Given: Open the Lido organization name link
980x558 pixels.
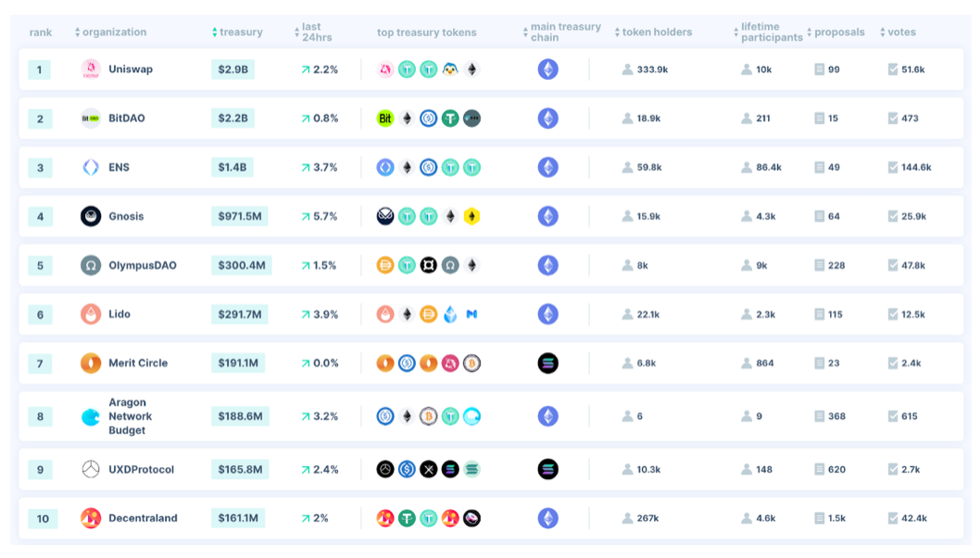Looking at the screenshot, I should [119, 314].
